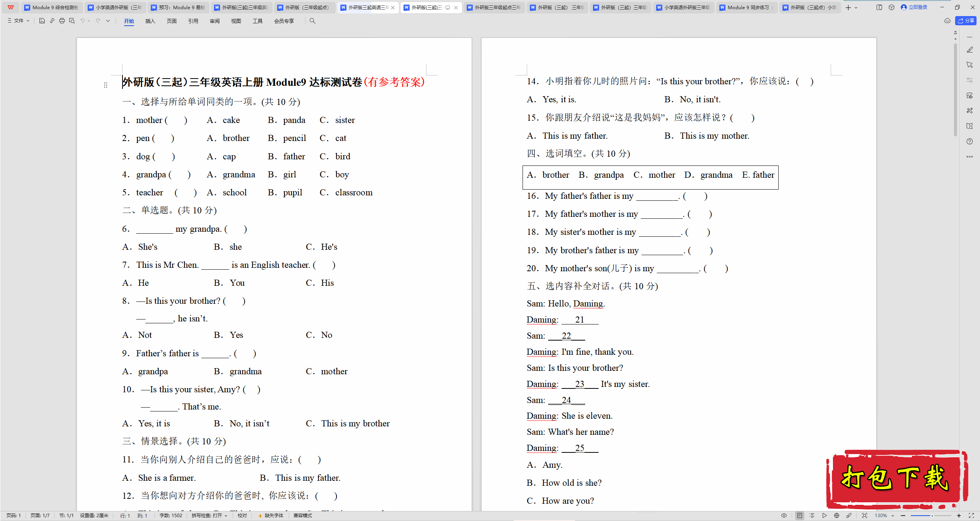Click the input field for document search
This screenshot has height=521, width=980.
[x=313, y=21]
